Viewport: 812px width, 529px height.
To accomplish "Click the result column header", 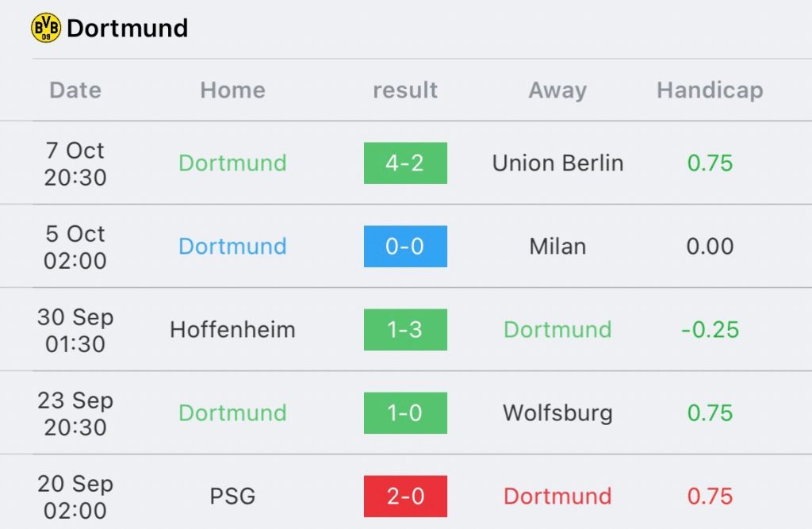I will (405, 90).
